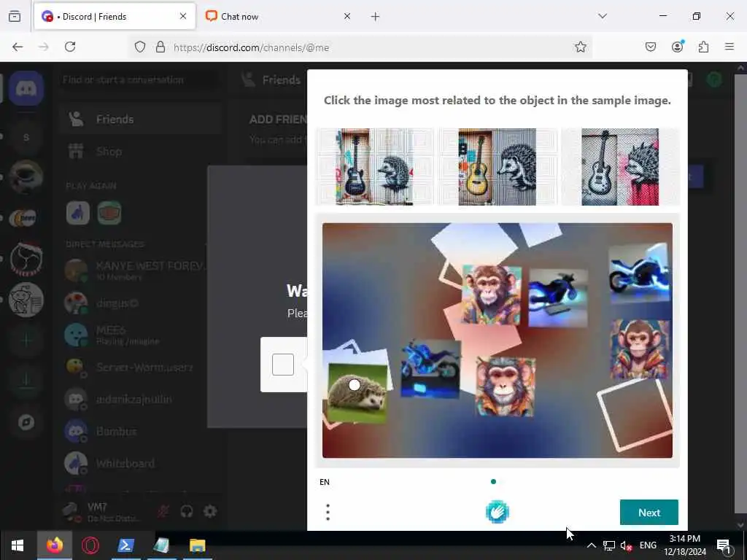The height and width of the screenshot is (560, 747).
Task: Close the Discord | Friends tab
Action: 183,17
